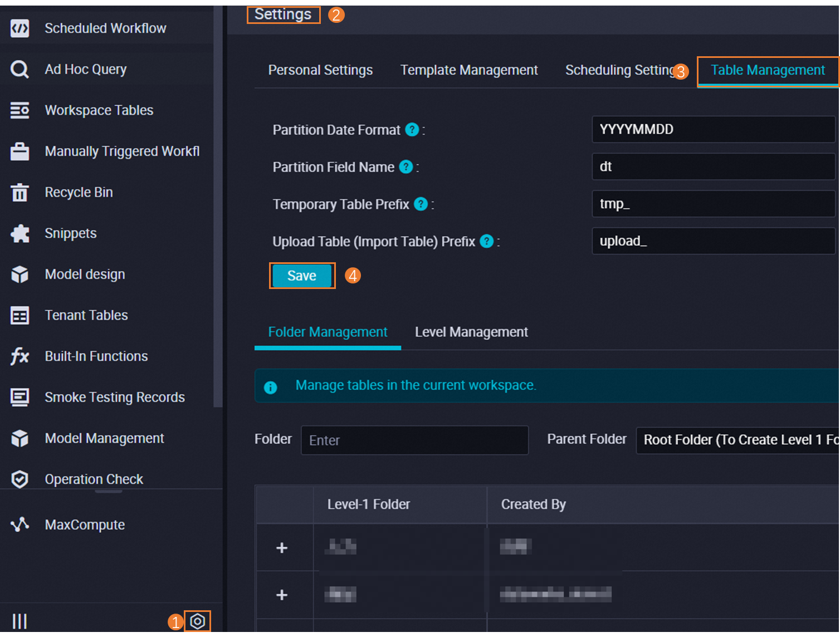The height and width of the screenshot is (642, 840).
Task: Click the help icon beside Partition Date Format
Action: coord(412,130)
